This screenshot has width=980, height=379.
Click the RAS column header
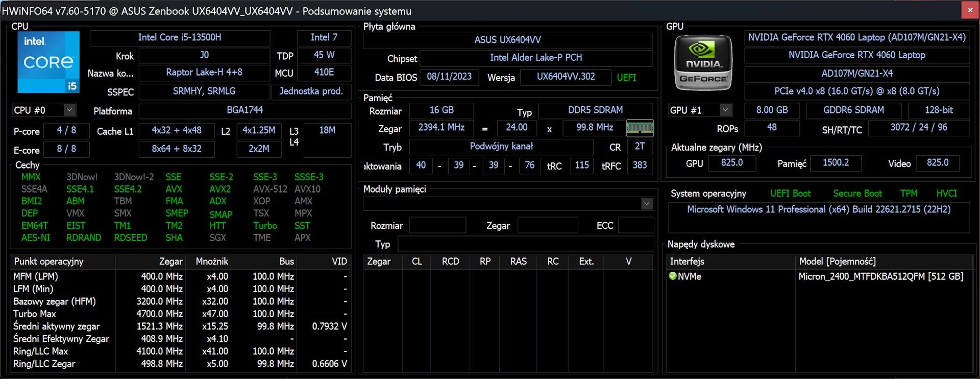tap(518, 262)
